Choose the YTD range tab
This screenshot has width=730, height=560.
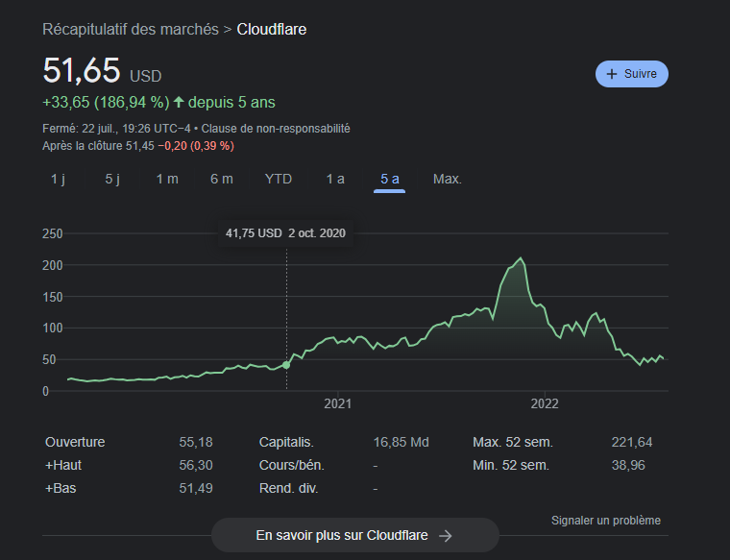pyautogui.click(x=278, y=179)
